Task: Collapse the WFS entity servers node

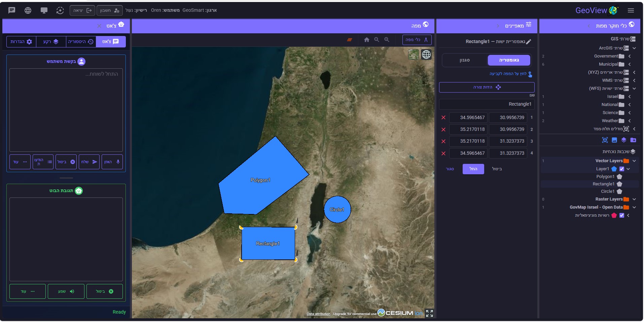Action: tap(634, 88)
